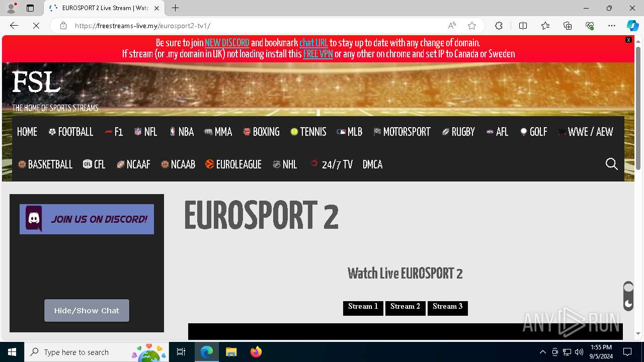644x362 pixels.
Task: Switch to Stream 1
Action: (x=363, y=308)
